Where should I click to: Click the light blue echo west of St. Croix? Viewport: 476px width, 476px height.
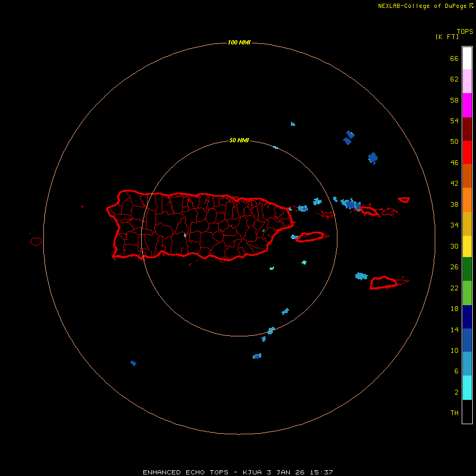[361, 276]
